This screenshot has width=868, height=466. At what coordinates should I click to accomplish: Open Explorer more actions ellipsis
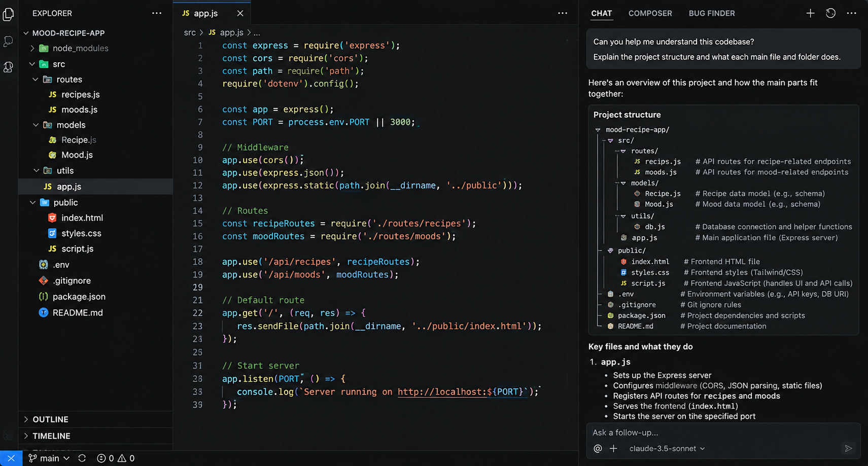(157, 13)
